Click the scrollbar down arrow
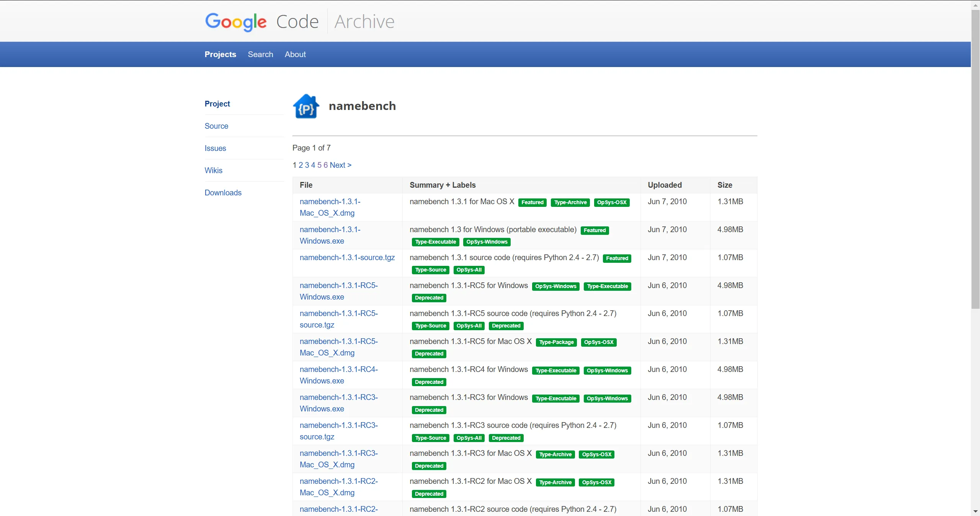This screenshot has height=516, width=980. point(975,511)
